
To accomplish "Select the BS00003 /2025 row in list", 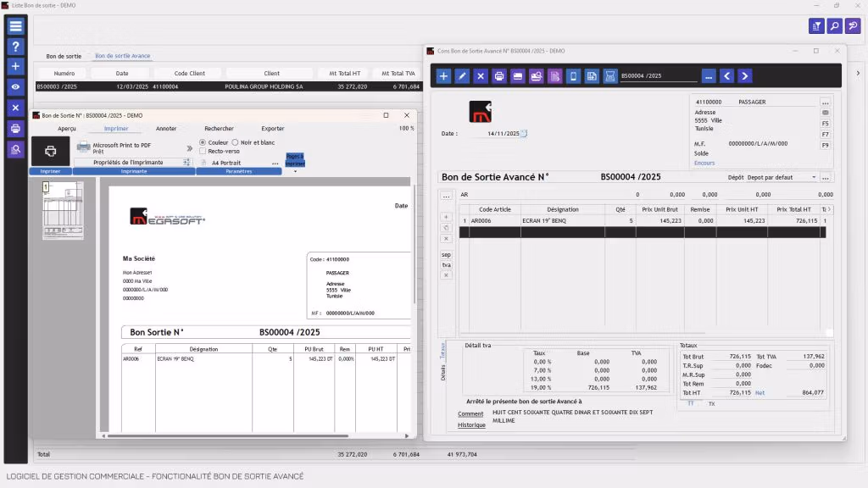I will pos(227,87).
